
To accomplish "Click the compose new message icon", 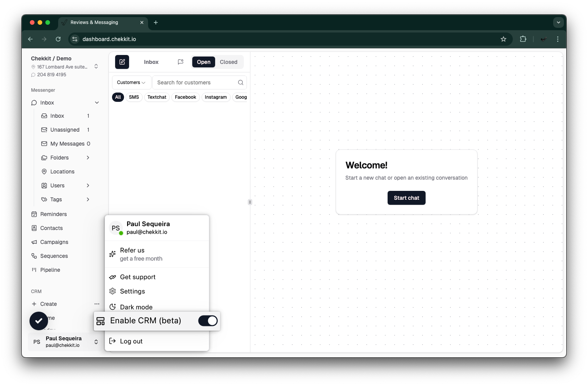I will tap(122, 62).
